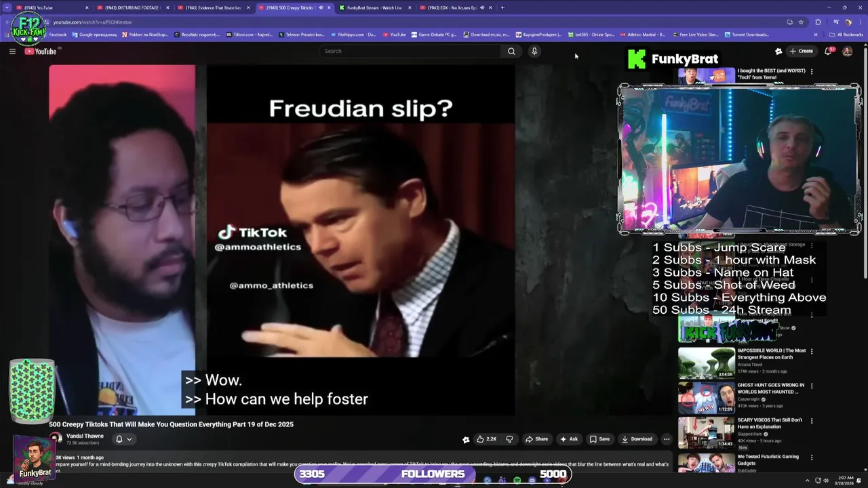Open the tab search dropdown in Chrome
The image size is (868, 488).
pos(7,7)
